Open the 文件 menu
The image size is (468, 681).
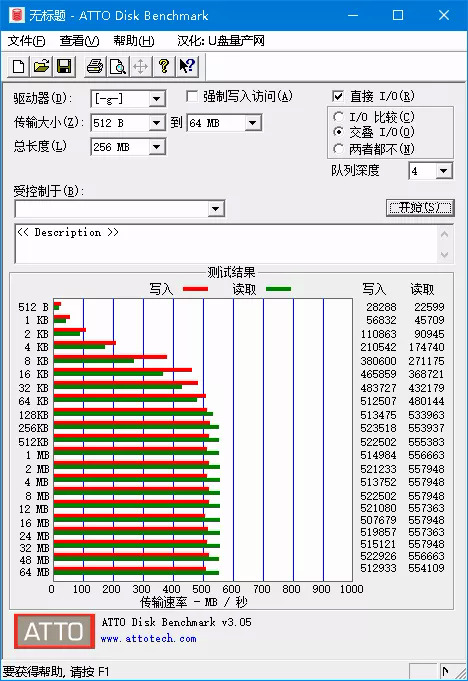(x=26, y=41)
